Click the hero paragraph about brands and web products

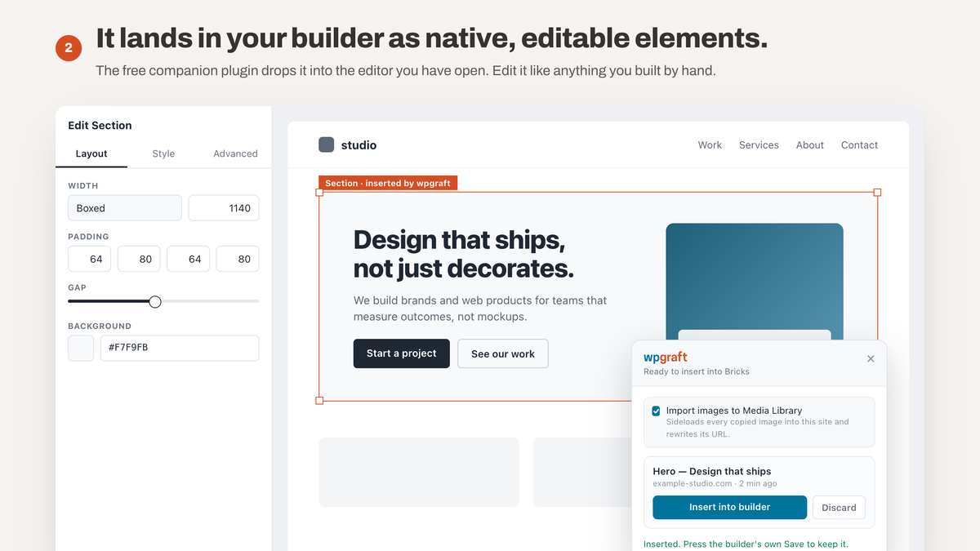480,309
